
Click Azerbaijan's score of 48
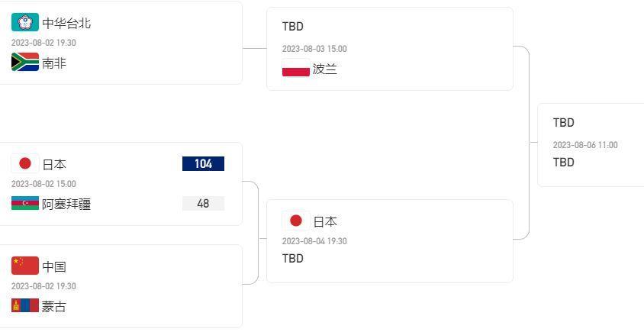pyautogui.click(x=203, y=204)
